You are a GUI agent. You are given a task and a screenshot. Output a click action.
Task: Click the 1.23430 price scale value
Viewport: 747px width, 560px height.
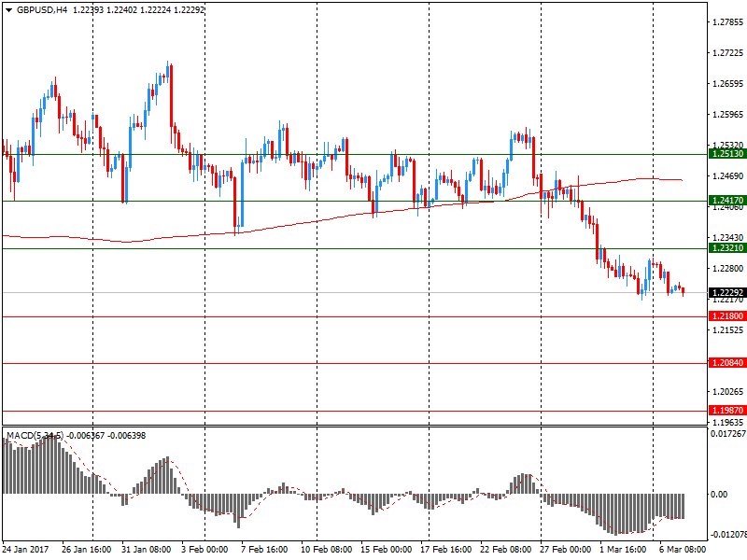point(727,237)
